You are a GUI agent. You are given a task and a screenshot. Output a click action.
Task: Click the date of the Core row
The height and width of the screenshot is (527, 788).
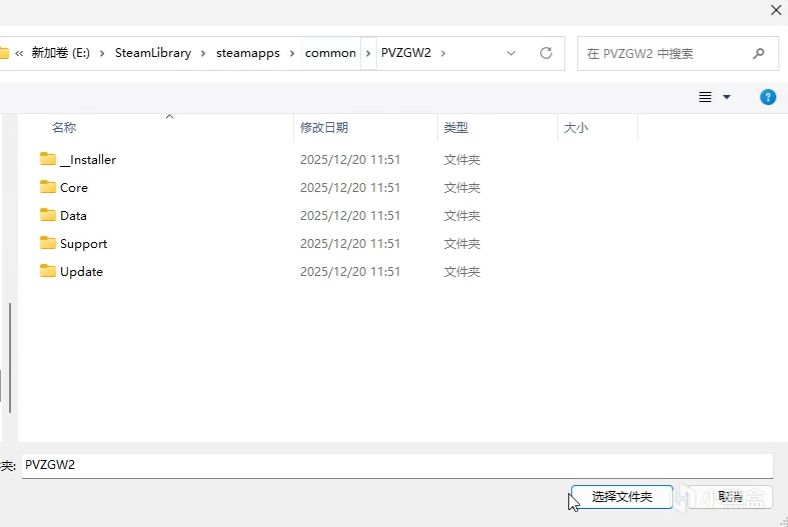click(350, 187)
